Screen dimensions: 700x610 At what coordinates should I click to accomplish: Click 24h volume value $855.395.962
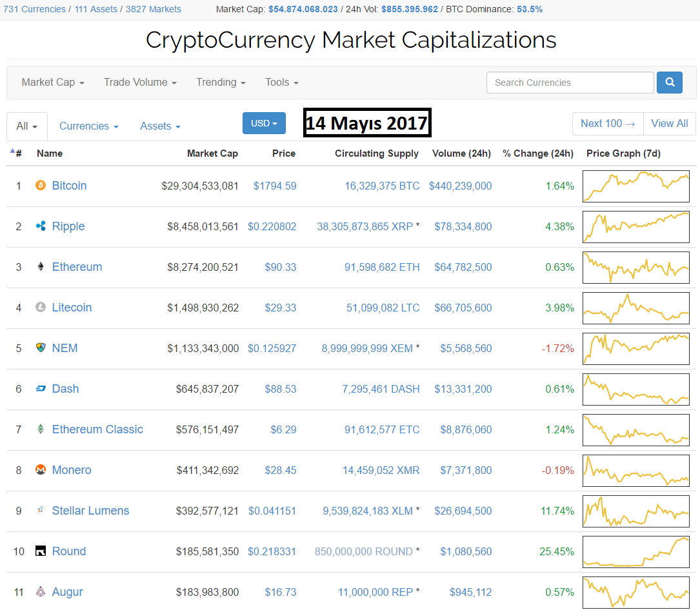410,9
